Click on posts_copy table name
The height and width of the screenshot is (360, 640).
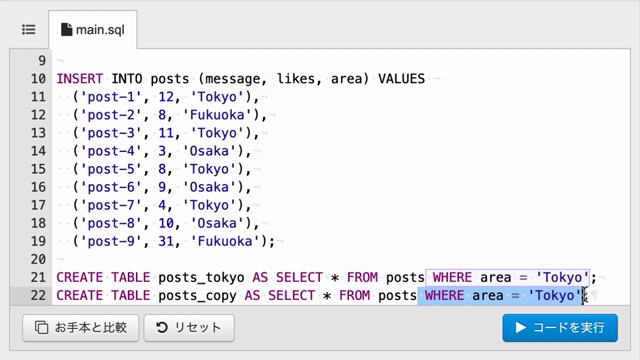[197, 296]
